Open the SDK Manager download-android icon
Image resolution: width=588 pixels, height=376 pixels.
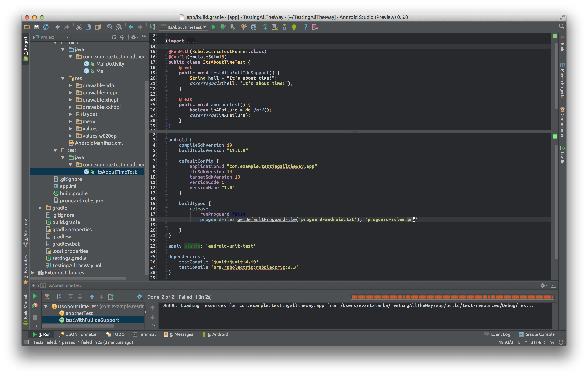[284, 27]
